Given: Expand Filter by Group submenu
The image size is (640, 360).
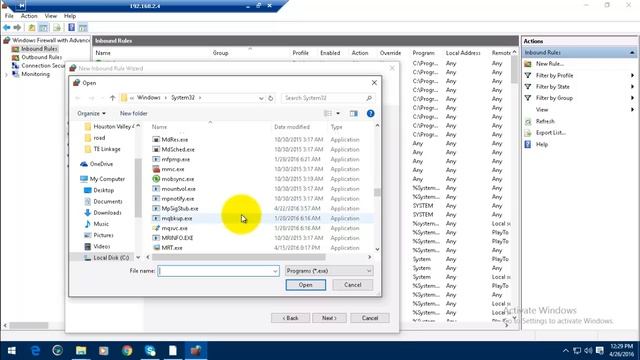Looking at the screenshot, I should coord(632,98).
